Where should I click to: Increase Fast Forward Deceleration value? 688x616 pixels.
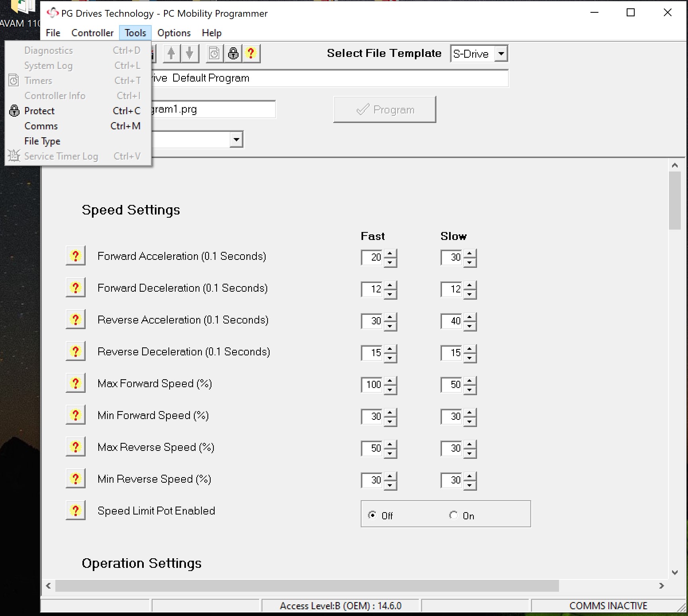click(x=390, y=285)
